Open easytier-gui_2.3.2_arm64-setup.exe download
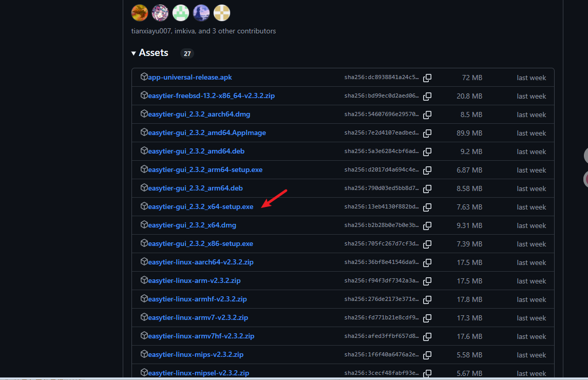The image size is (588, 380). 205,170
